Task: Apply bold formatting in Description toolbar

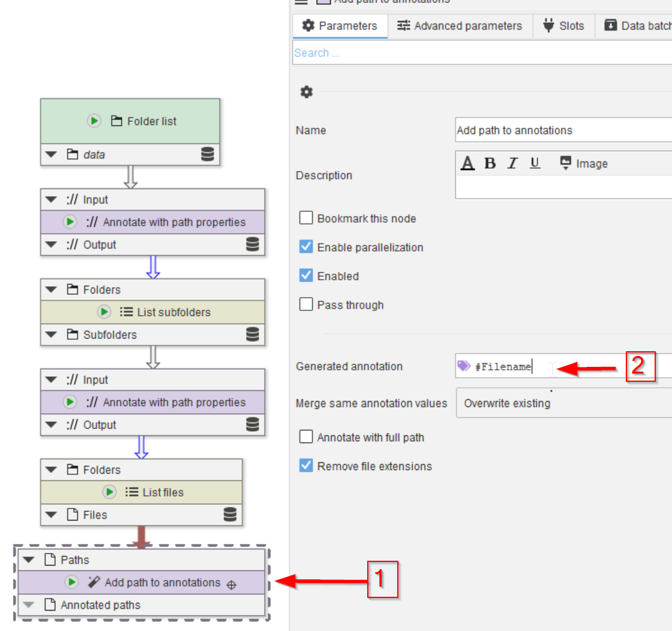Action: pyautogui.click(x=490, y=163)
